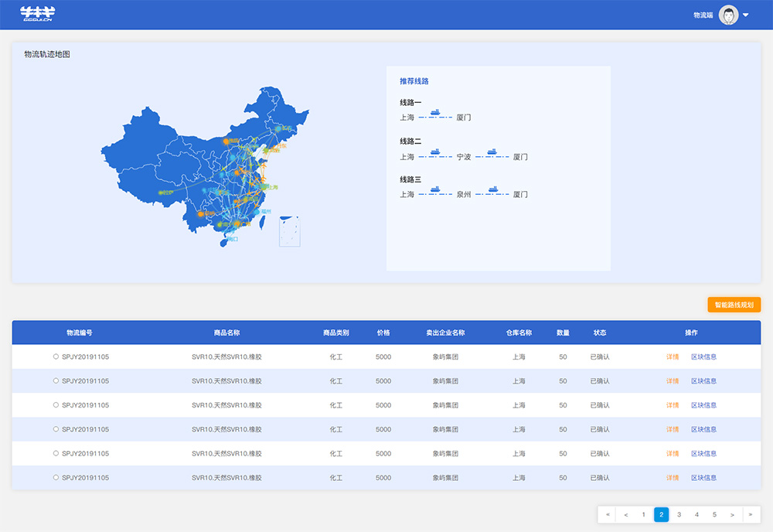Viewport: 773px width, 532px height.
Task: Go to page 3
Action: (679, 514)
